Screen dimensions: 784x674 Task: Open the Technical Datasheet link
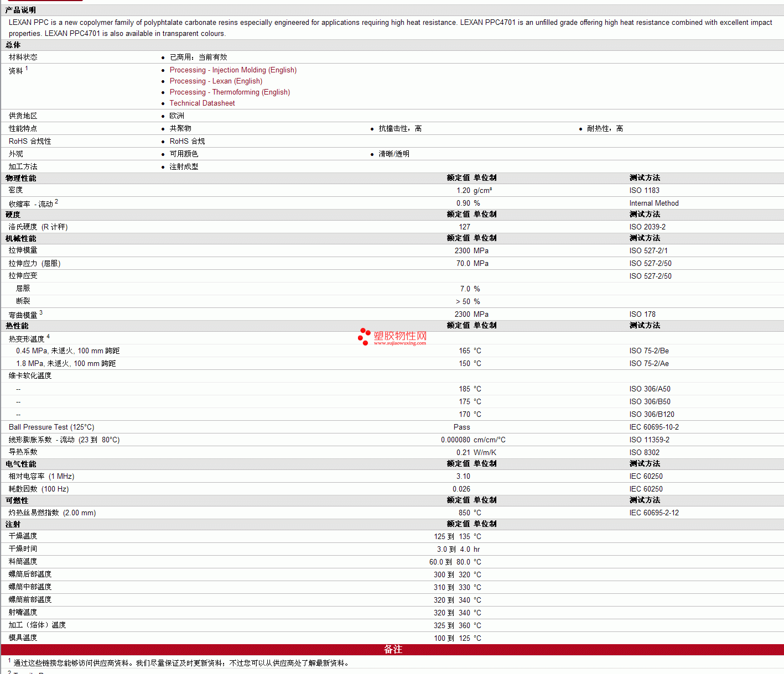202,103
